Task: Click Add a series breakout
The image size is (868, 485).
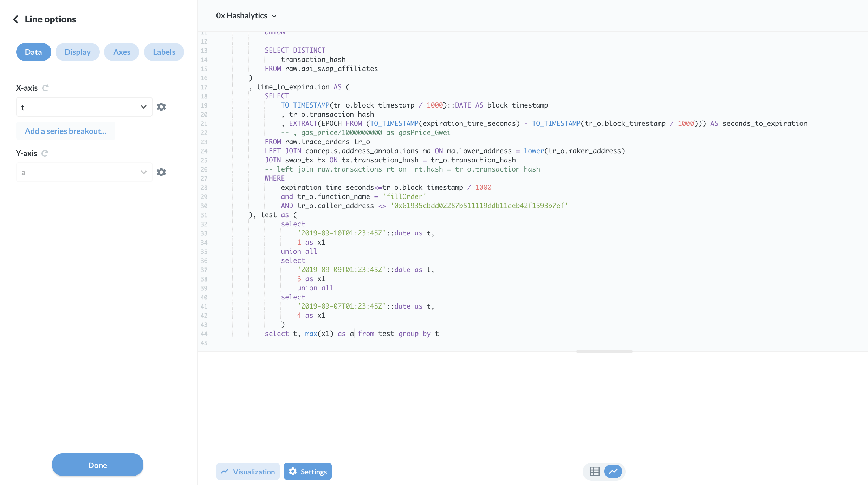Action: click(65, 131)
